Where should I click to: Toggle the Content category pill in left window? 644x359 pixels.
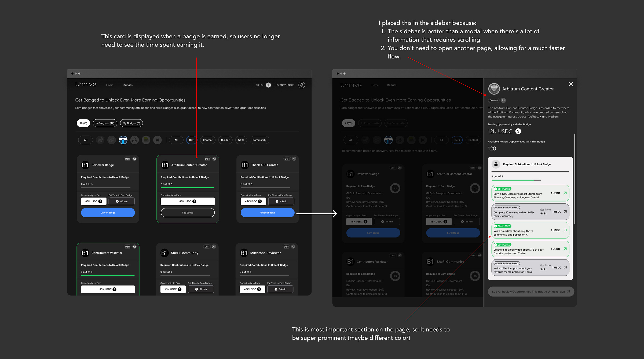[x=208, y=140]
